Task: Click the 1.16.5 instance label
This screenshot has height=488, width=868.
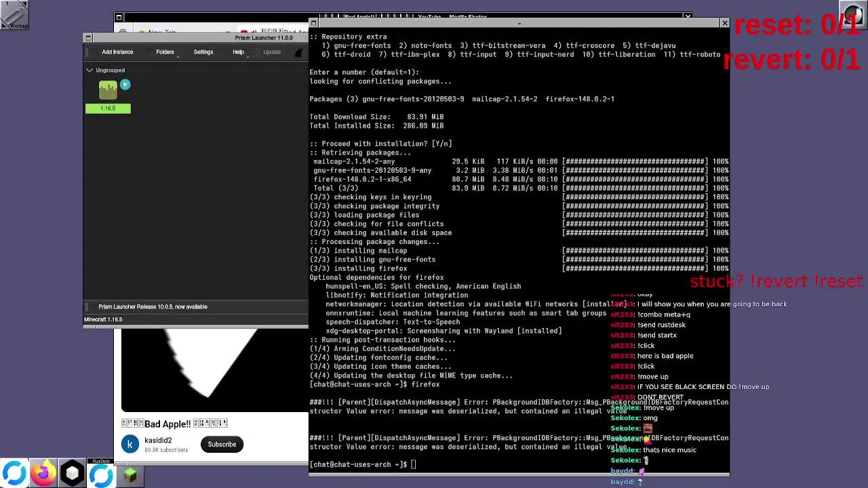Action: coord(108,108)
